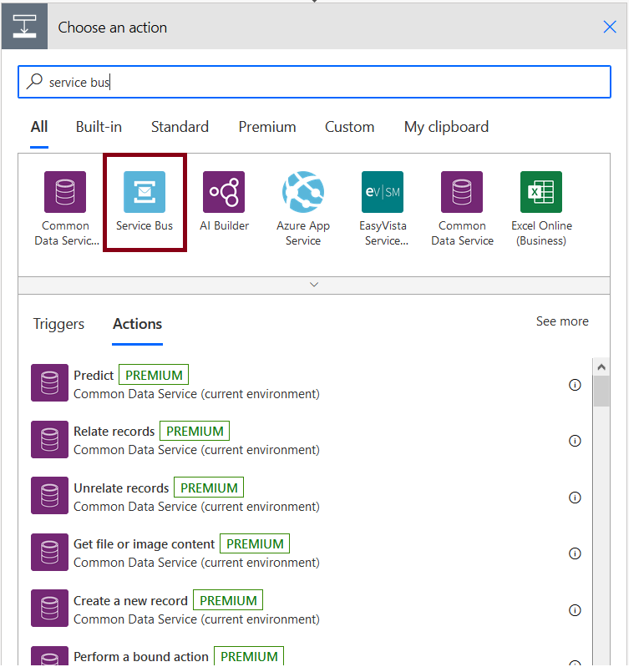
Task: Open info tooltip for Unrelate records
Action: 575,498
